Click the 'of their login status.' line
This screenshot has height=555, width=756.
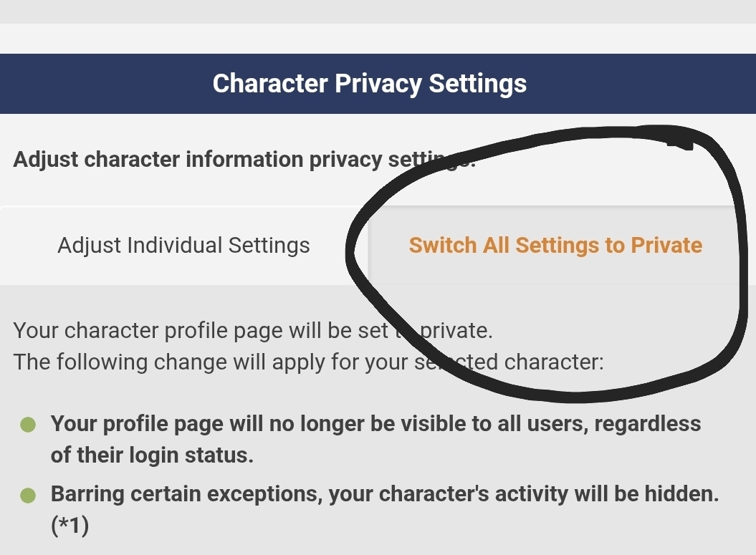[152, 455]
